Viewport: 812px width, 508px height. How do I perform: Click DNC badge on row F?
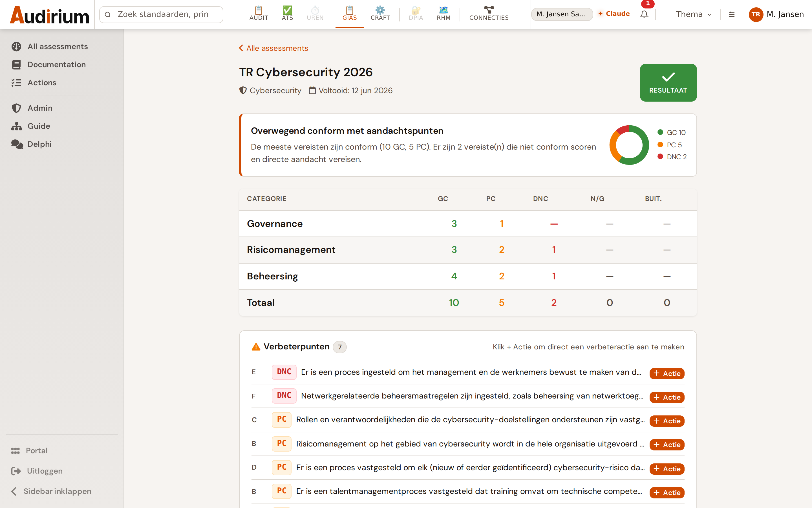click(284, 395)
